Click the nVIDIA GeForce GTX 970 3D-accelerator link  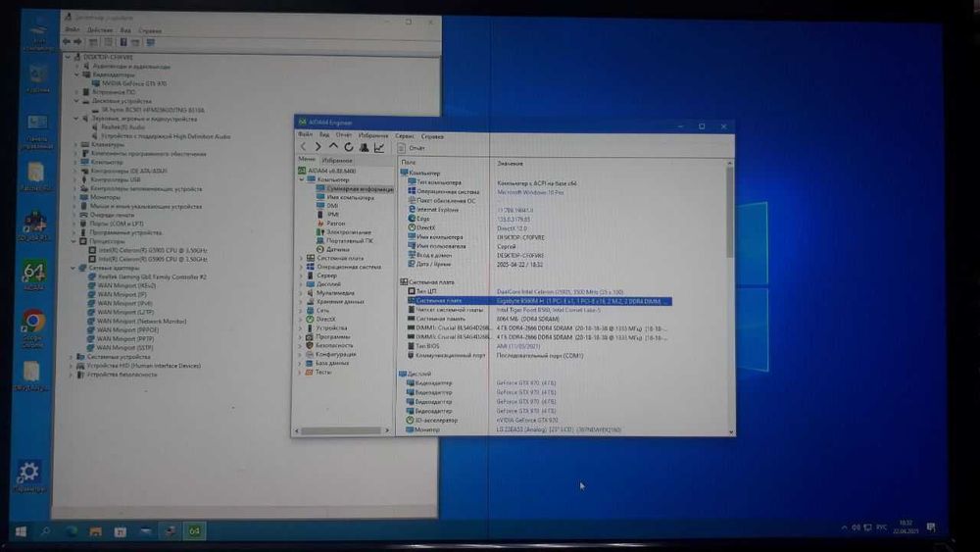pos(527,420)
